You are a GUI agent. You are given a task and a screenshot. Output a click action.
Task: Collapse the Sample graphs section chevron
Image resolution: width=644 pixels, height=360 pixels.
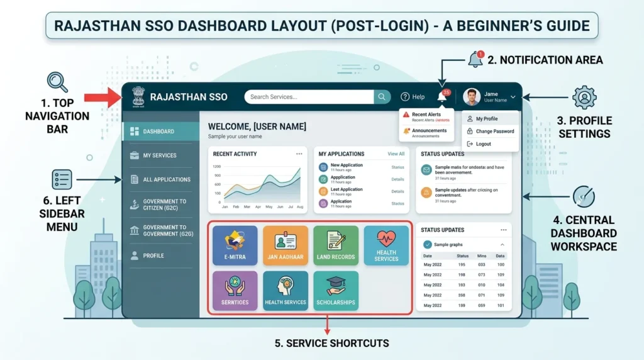point(502,245)
